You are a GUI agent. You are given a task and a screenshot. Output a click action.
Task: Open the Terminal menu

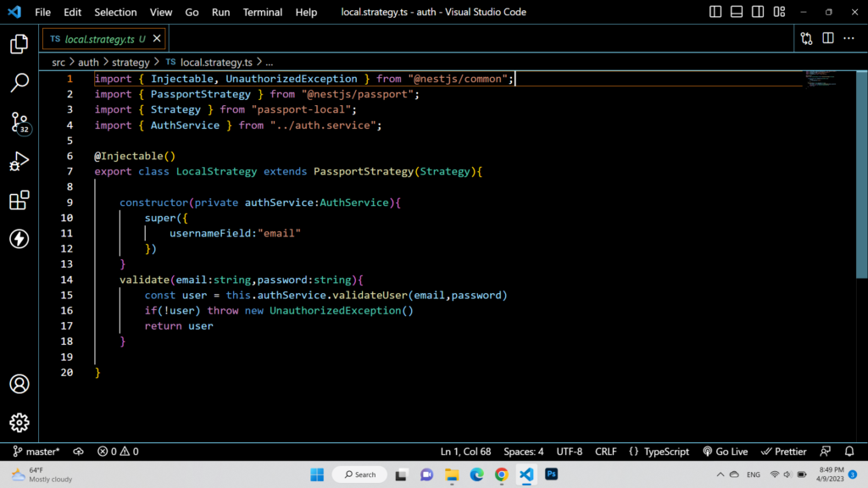263,12
